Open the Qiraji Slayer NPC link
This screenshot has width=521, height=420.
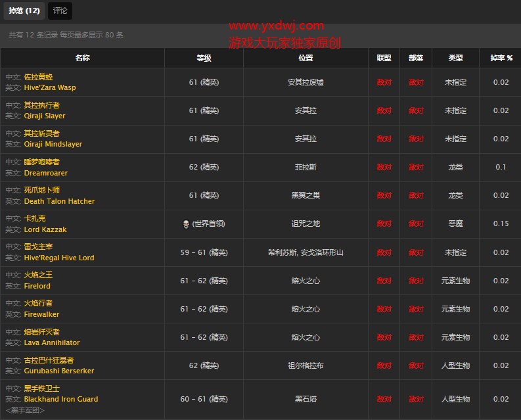pos(45,116)
